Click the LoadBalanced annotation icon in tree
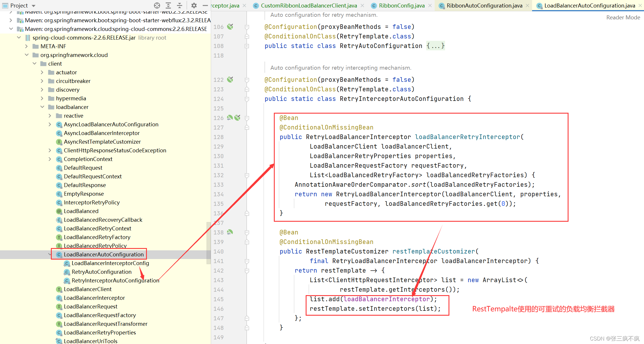Viewport: 644px width, 344px height. 59,211
